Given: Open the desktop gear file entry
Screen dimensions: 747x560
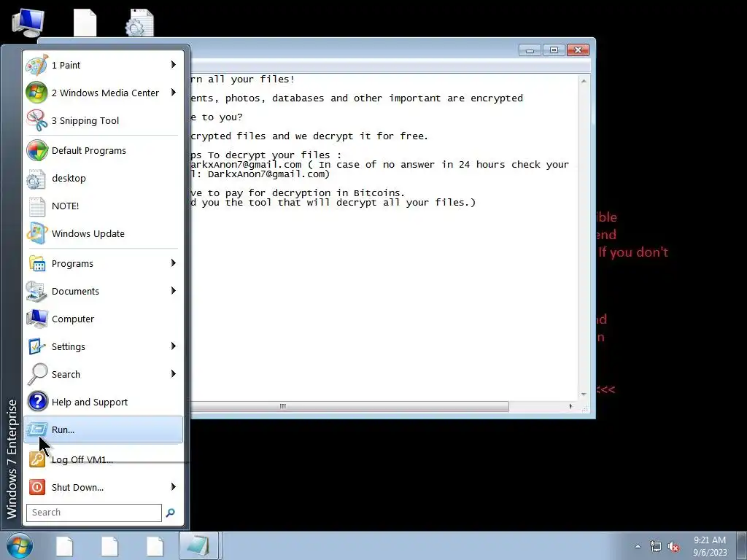Looking at the screenshot, I should click(x=103, y=178).
